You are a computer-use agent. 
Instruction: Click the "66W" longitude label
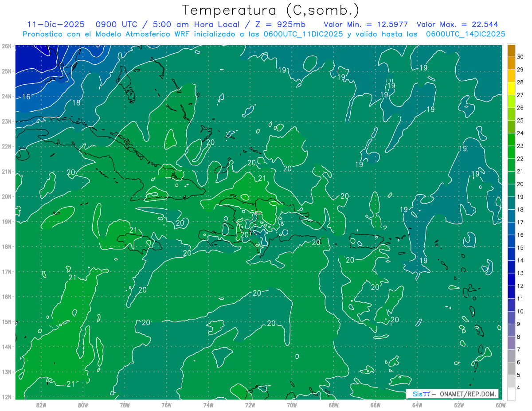[376, 405]
